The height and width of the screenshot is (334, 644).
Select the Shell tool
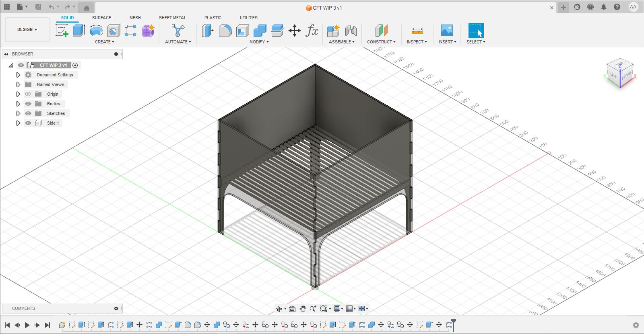[x=242, y=31]
